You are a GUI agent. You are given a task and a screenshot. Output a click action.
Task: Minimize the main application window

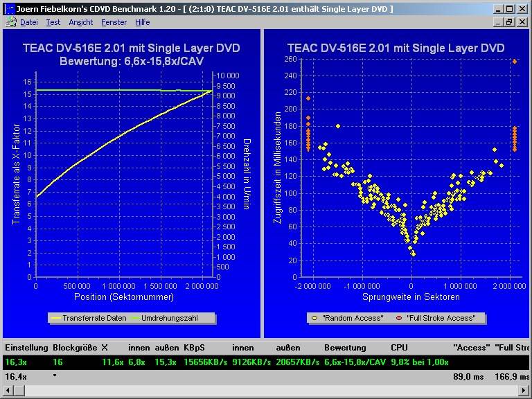point(498,9)
